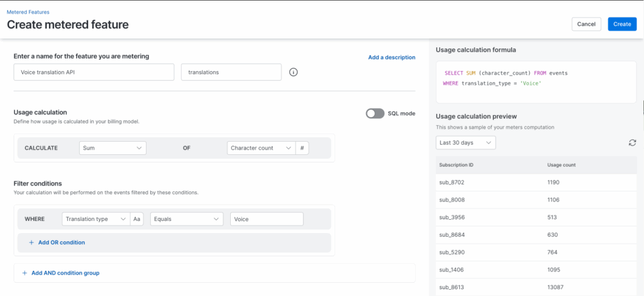644x296 pixels.
Task: Open the Translation type field dropdown
Action: pos(96,219)
